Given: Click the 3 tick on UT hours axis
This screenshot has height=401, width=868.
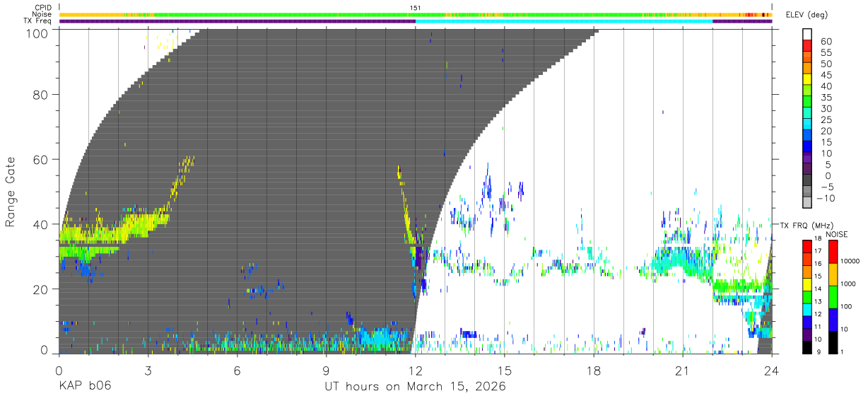Looking at the screenshot, I should (148, 370).
